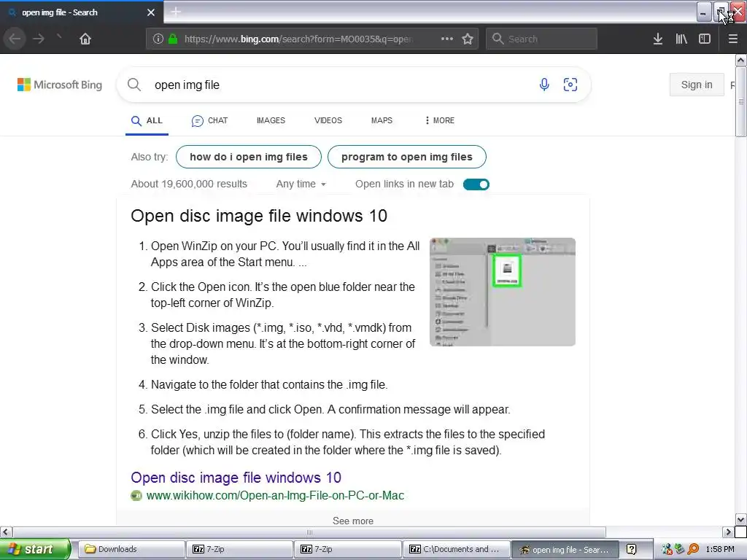Click the vertical scrollbar thumb

pos(740,101)
